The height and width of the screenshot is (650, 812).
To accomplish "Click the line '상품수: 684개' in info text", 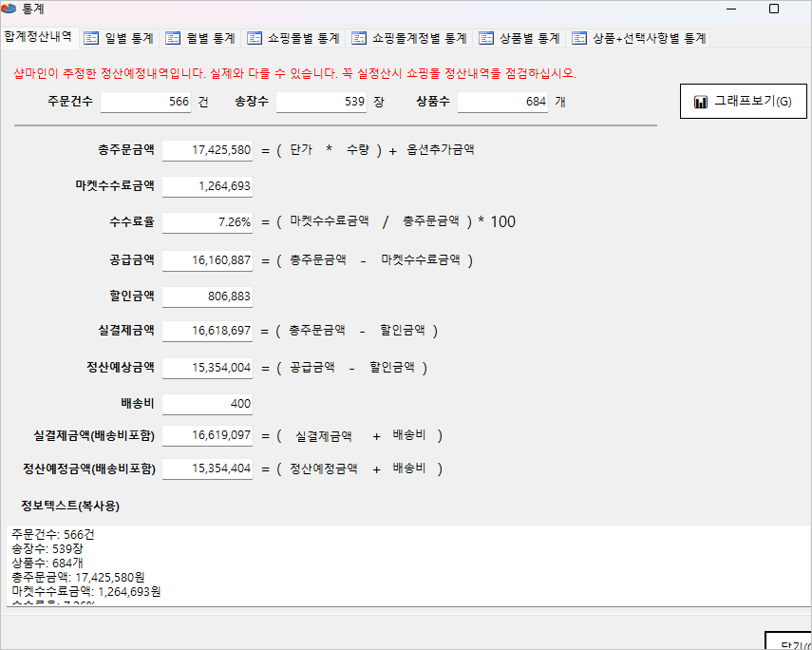I will (47, 563).
